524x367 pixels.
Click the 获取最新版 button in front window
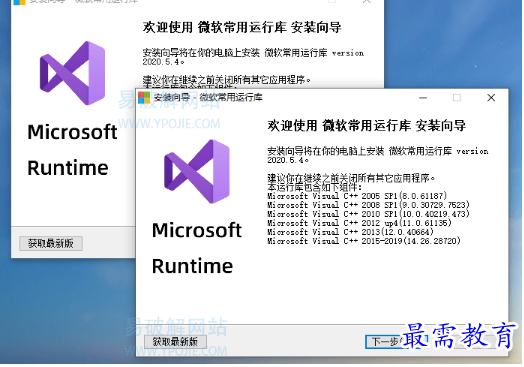(175, 342)
